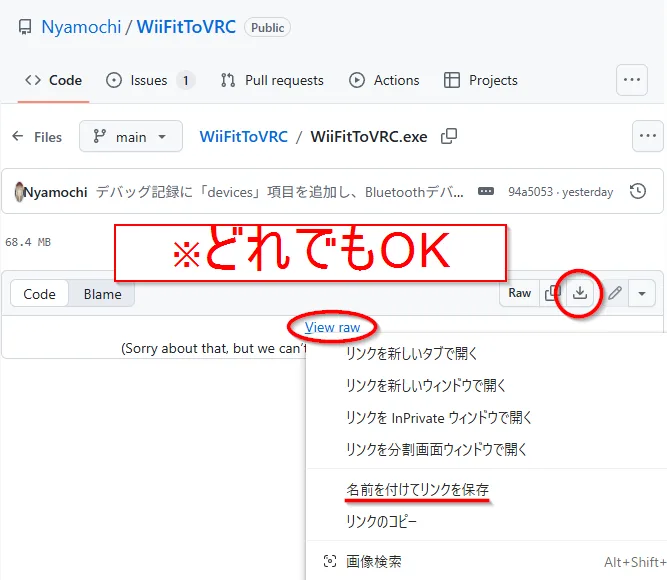Click the Pull requests merge icon

(228, 80)
